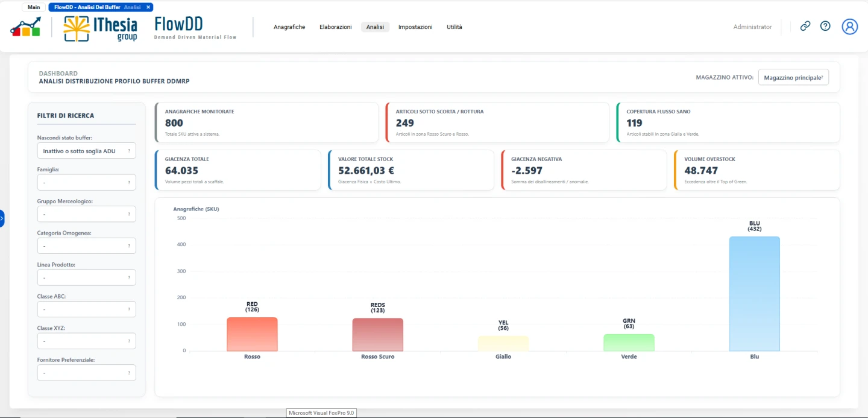
Task: Expand the Classe ABC filter dropdown
Action: [86, 309]
